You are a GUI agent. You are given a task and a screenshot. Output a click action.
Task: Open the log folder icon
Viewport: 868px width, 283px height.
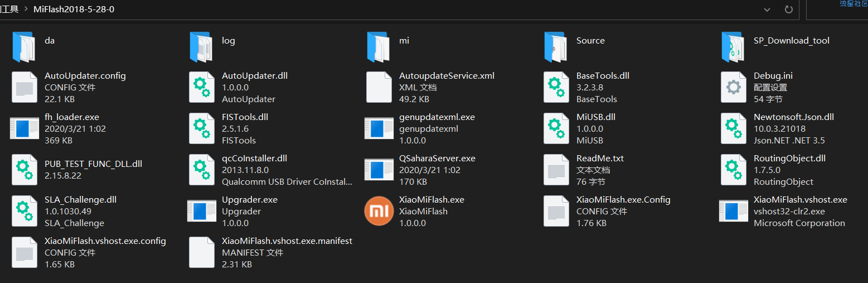(201, 46)
